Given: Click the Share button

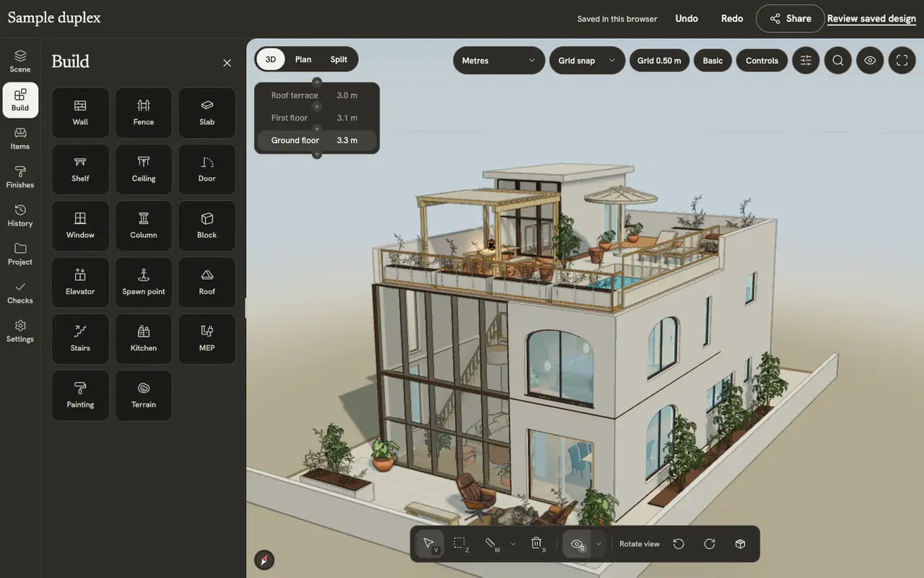Looking at the screenshot, I should tap(790, 19).
